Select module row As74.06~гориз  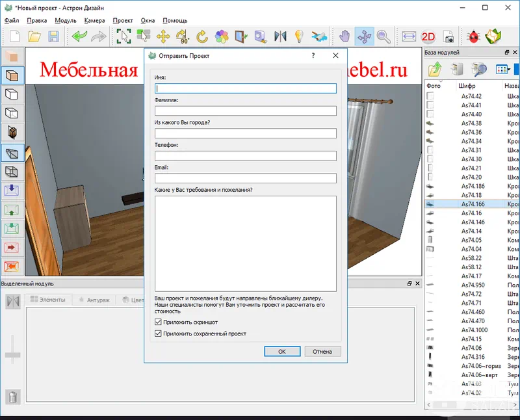click(x=473, y=366)
